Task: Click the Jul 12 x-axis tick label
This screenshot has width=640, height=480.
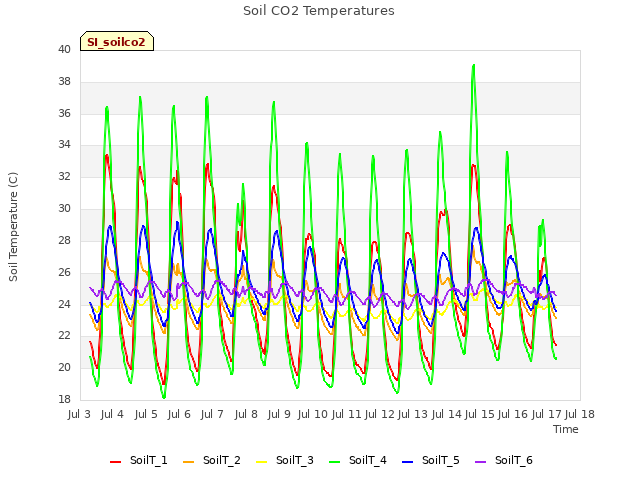Action: (380, 414)
